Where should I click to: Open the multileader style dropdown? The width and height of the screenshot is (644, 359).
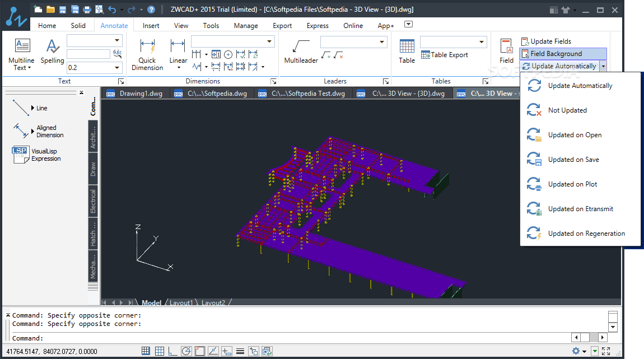click(x=382, y=41)
